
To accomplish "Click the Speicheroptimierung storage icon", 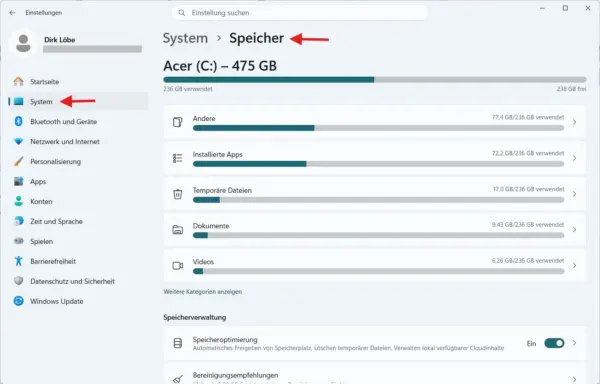I will pos(178,343).
